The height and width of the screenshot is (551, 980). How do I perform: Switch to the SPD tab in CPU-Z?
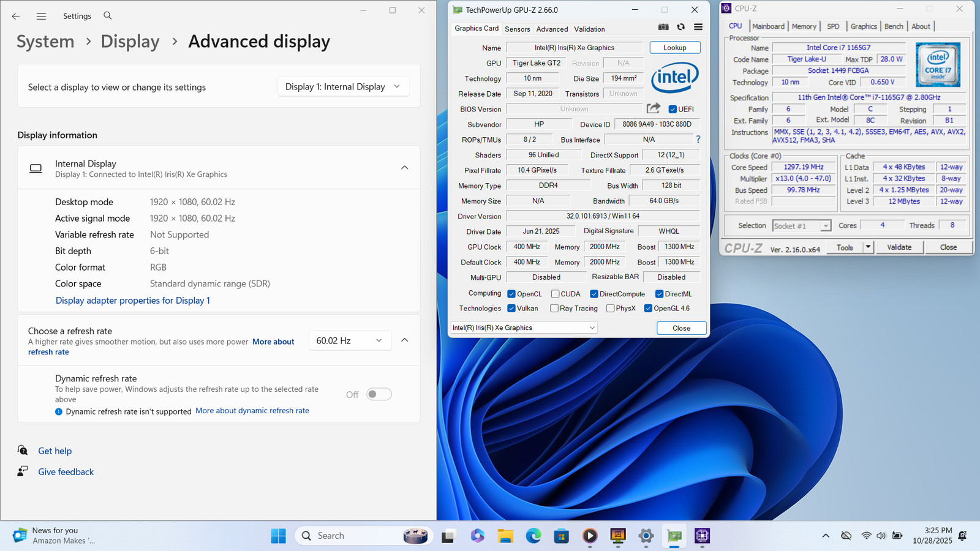[x=833, y=26]
